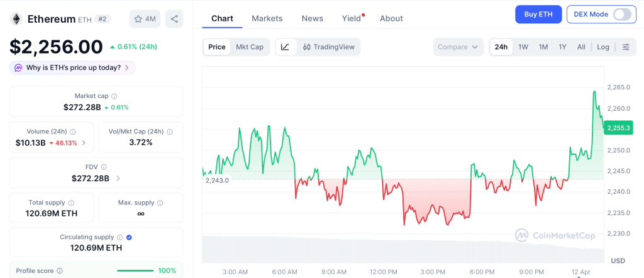Image resolution: width=644 pixels, height=278 pixels.
Task: Select the 1W time range
Action: [x=523, y=47]
